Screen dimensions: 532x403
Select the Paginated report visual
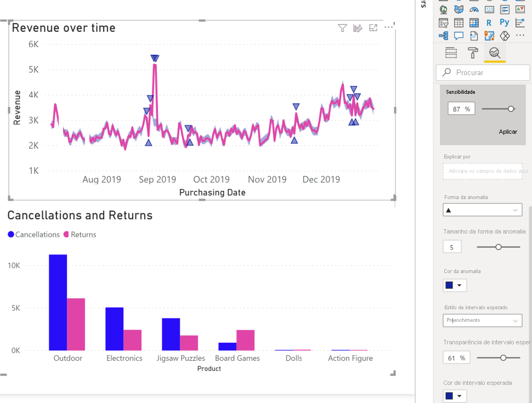tap(474, 36)
